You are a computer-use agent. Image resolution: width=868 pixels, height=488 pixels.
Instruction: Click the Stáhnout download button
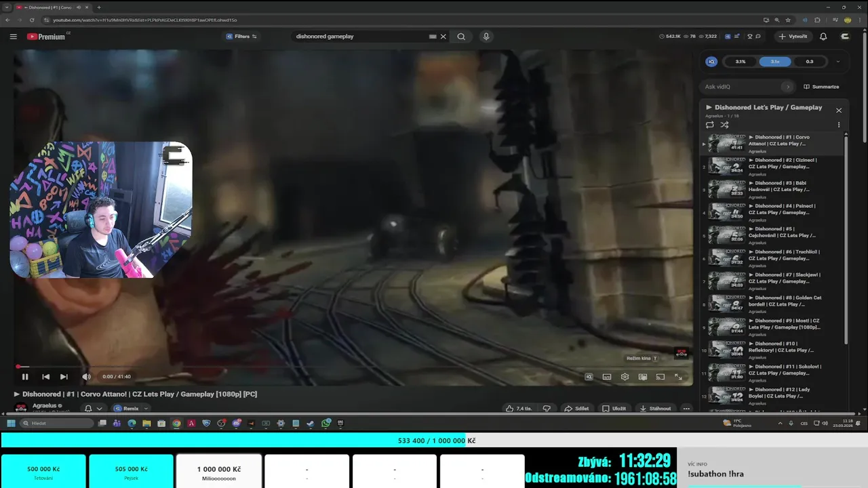[655, 409]
